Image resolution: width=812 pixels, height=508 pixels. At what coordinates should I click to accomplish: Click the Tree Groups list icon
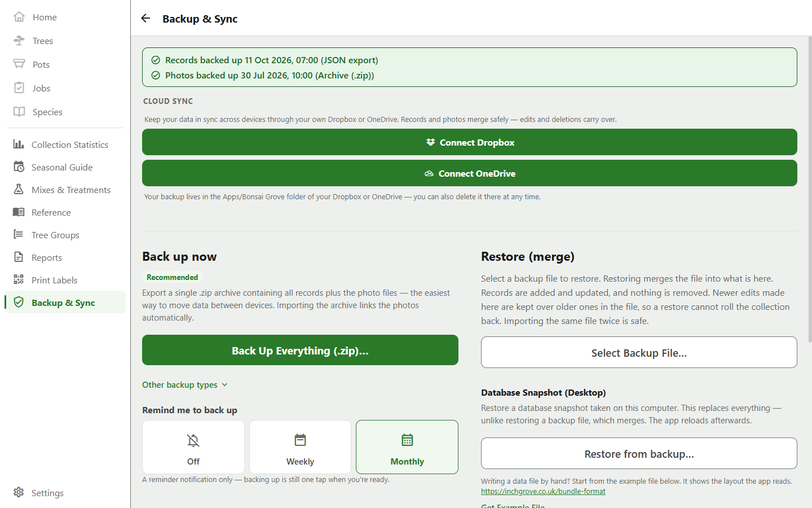point(19,235)
